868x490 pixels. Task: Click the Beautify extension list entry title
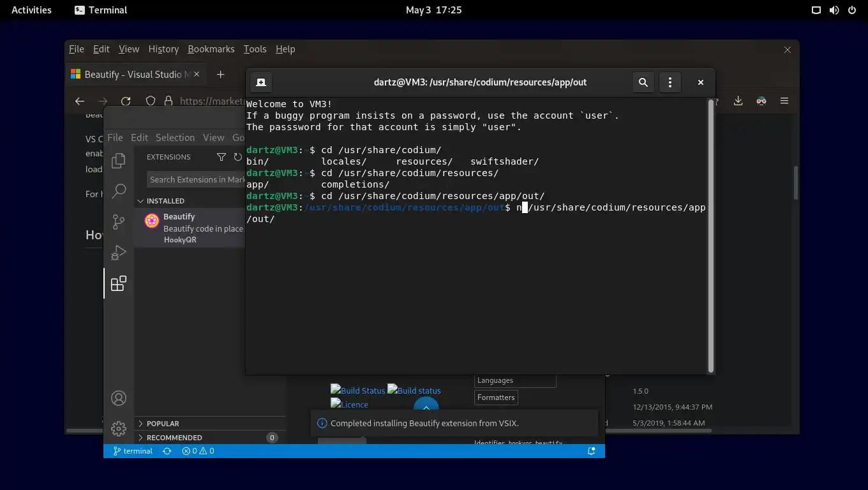click(179, 217)
